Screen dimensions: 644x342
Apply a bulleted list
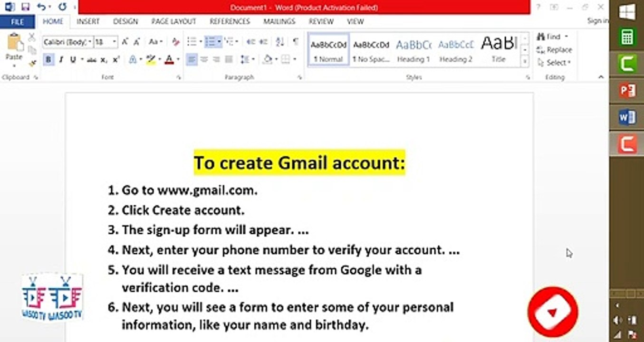[192, 42]
